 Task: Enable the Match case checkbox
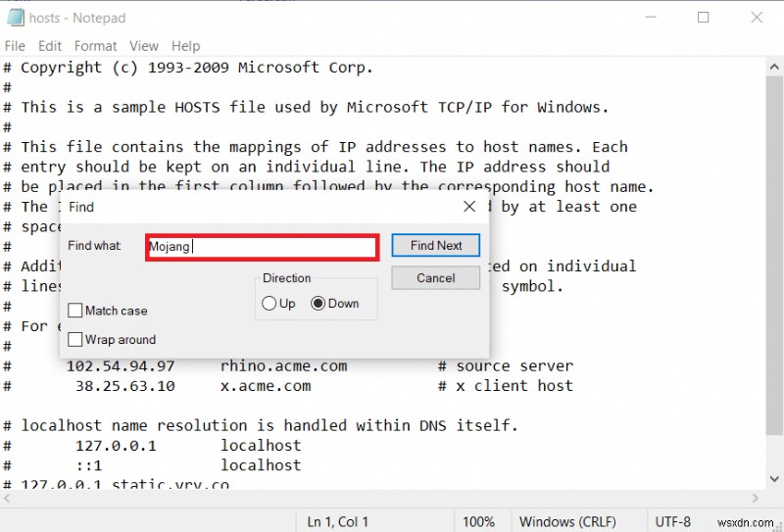coord(75,311)
